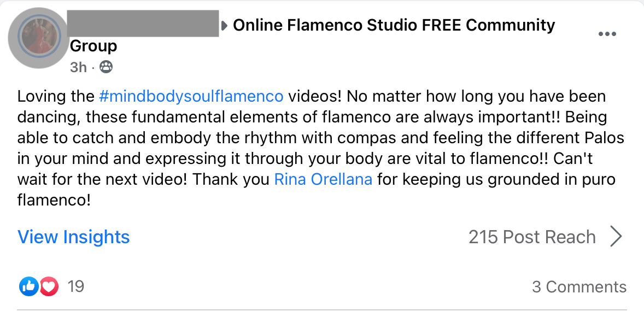This screenshot has width=644, height=317.
Task: Click the words 'Loving the' in the post
Action: [x=56, y=97]
